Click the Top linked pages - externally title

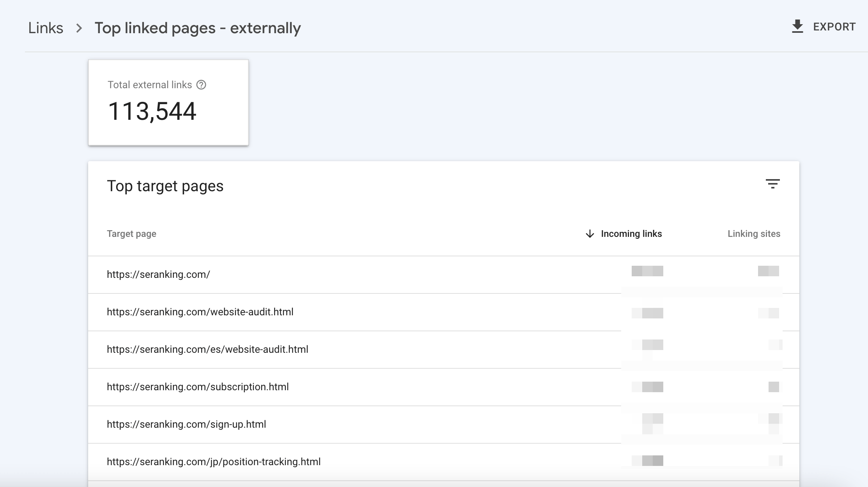198,28
